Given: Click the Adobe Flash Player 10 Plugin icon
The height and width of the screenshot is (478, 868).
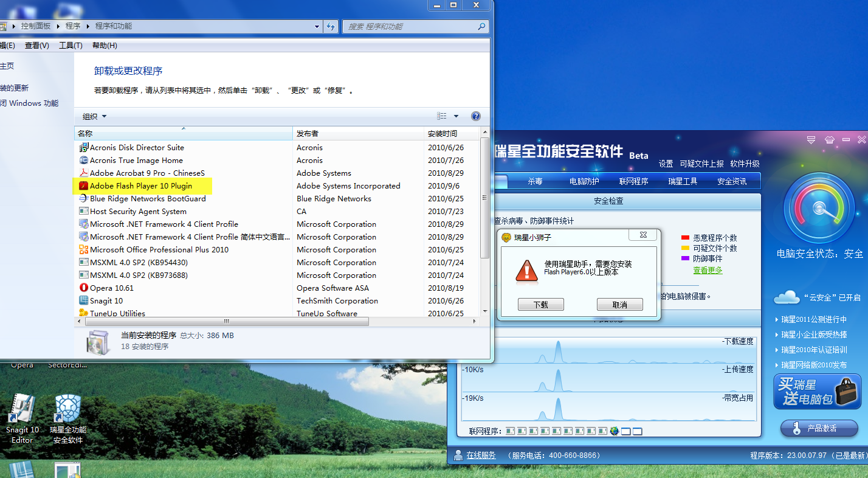Looking at the screenshot, I should (x=84, y=185).
